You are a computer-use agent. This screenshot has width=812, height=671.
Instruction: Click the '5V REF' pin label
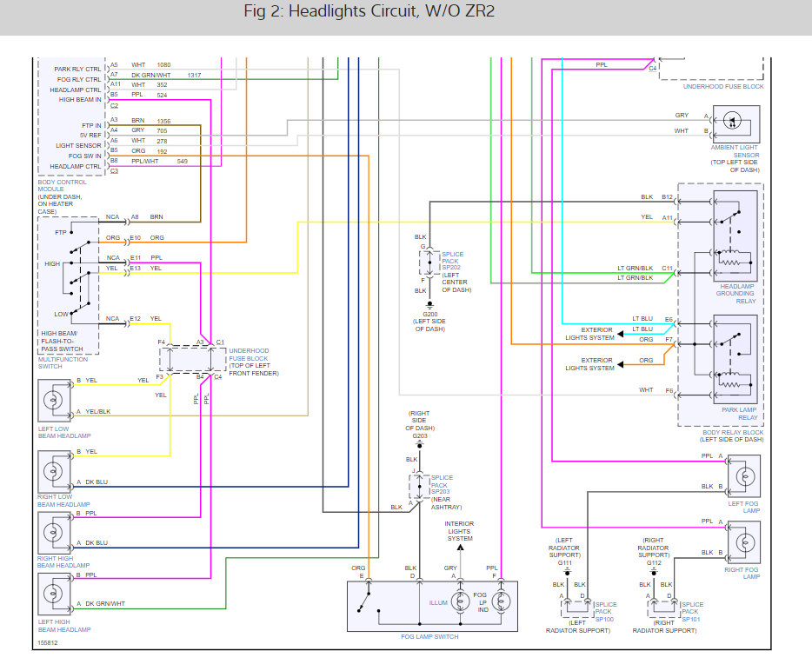90,135
